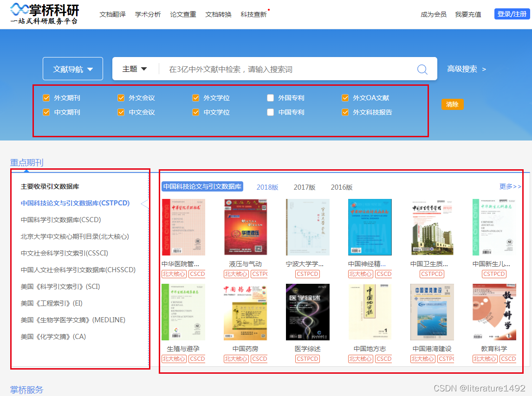Select 中国人文社会科学引文数据库(CHSSCD) in sidebar
532x396 pixels.
click(x=78, y=270)
